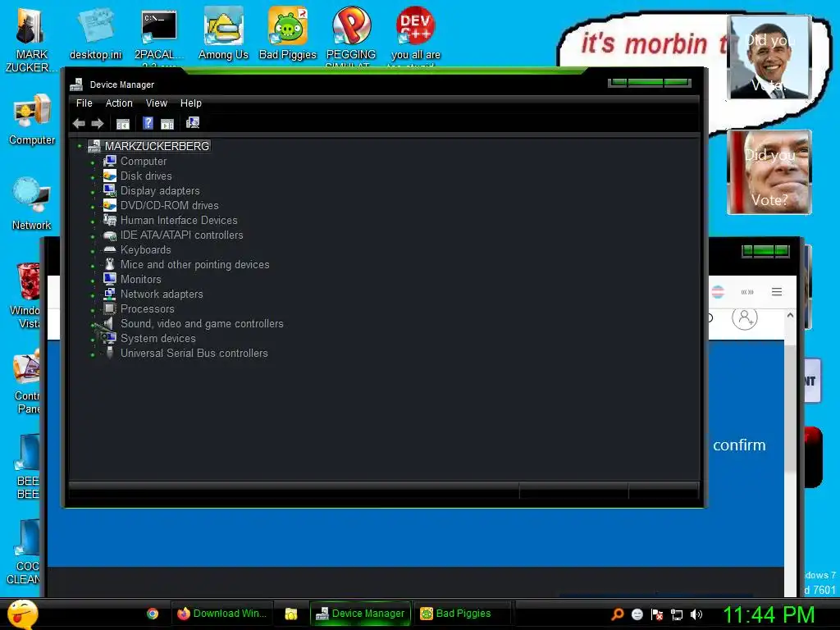Click the Human Interface Devices icon
This screenshot has height=630, width=840.
[110, 220]
